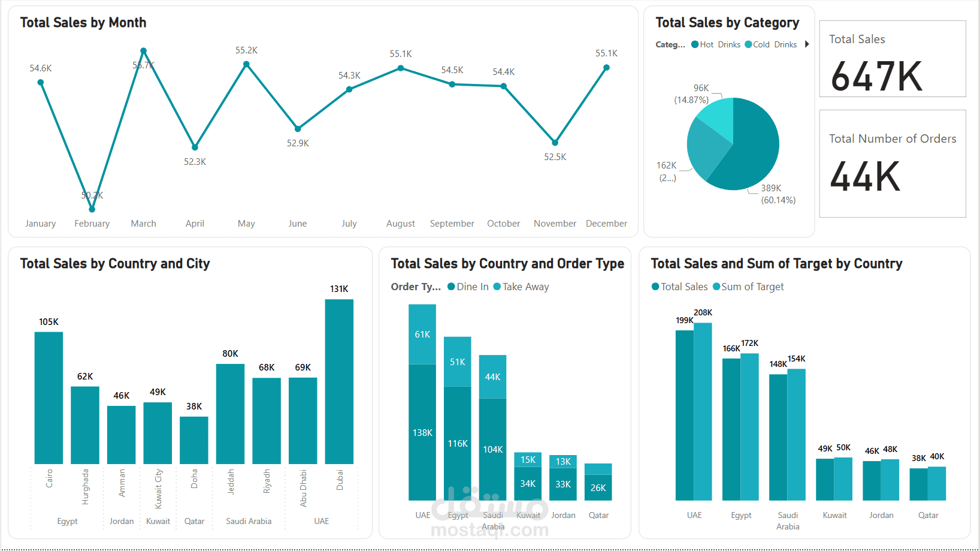Click the Take Away legend dot
This screenshot has height=551, width=980.
[497, 287]
